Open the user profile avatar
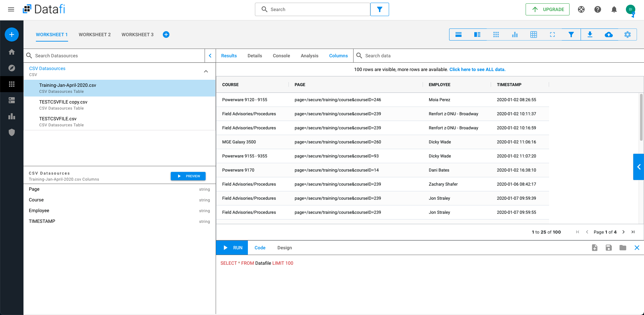 click(631, 9)
